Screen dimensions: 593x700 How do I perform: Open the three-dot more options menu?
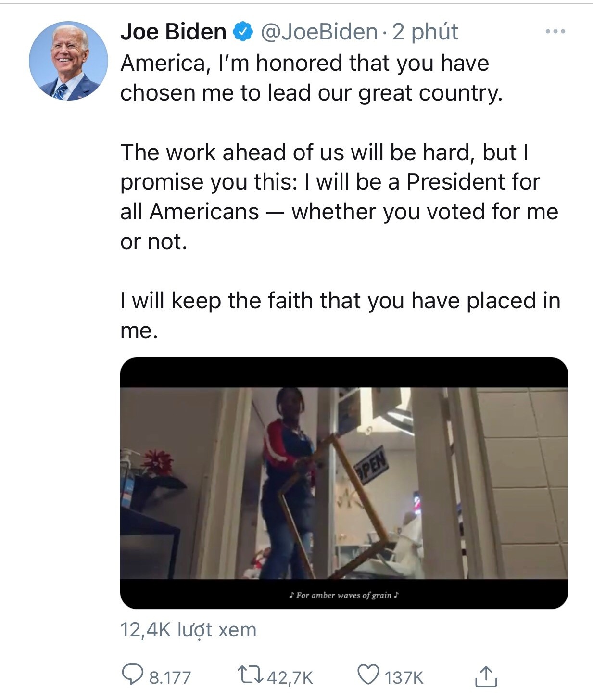point(555,32)
